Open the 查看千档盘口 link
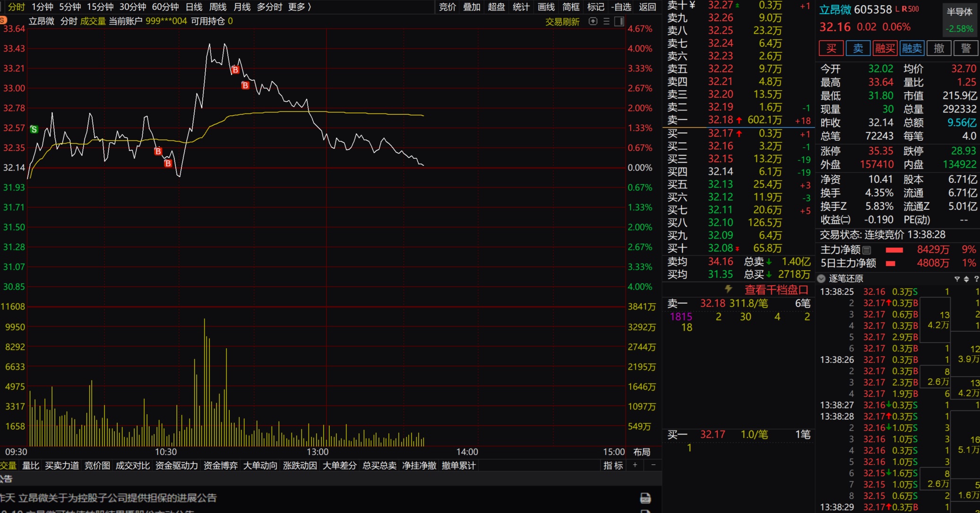This screenshot has height=513, width=980. pyautogui.click(x=776, y=290)
